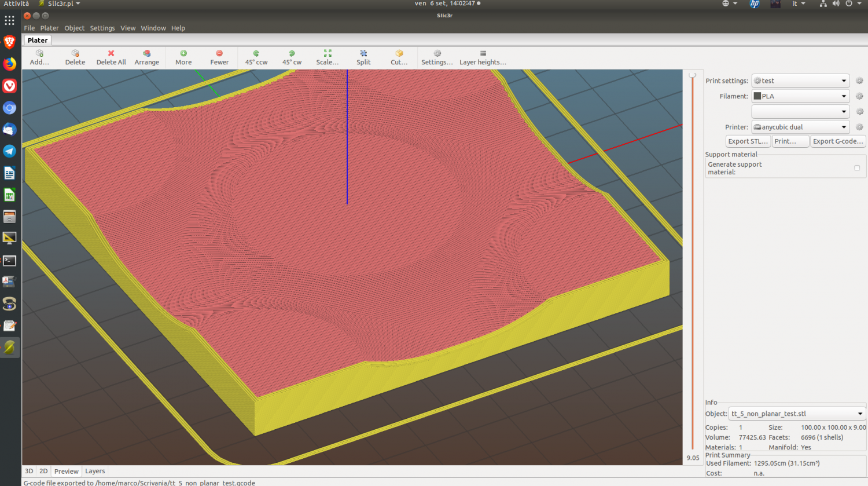Viewport: 868px width, 486px height.
Task: Toggle Generate support material checkbox
Action: tap(857, 168)
